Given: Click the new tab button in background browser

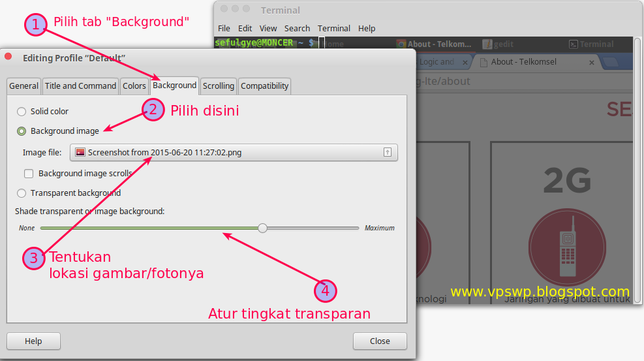Looking at the screenshot, I should [611, 62].
